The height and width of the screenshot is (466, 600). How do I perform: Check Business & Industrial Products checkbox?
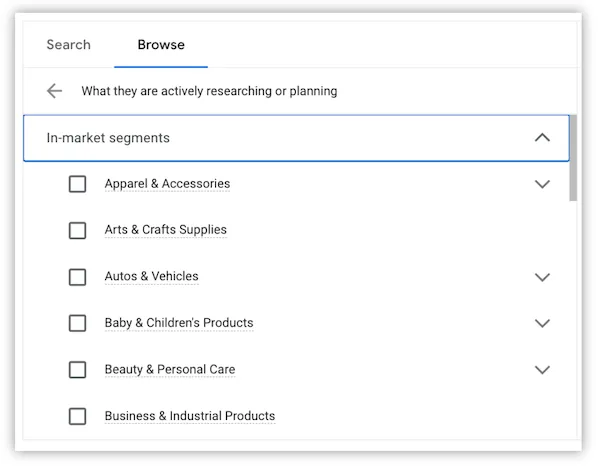(x=77, y=416)
